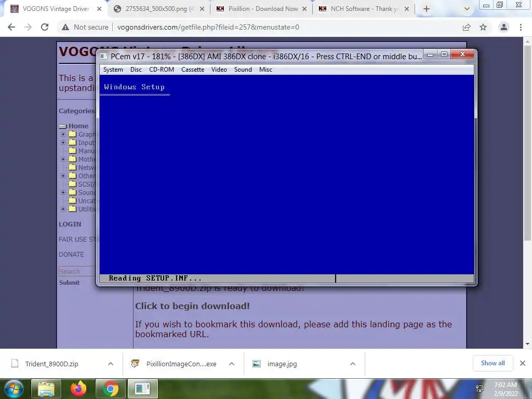The width and height of the screenshot is (532, 399).
Task: Open the Disc menu in PCem
Action: [136, 70]
